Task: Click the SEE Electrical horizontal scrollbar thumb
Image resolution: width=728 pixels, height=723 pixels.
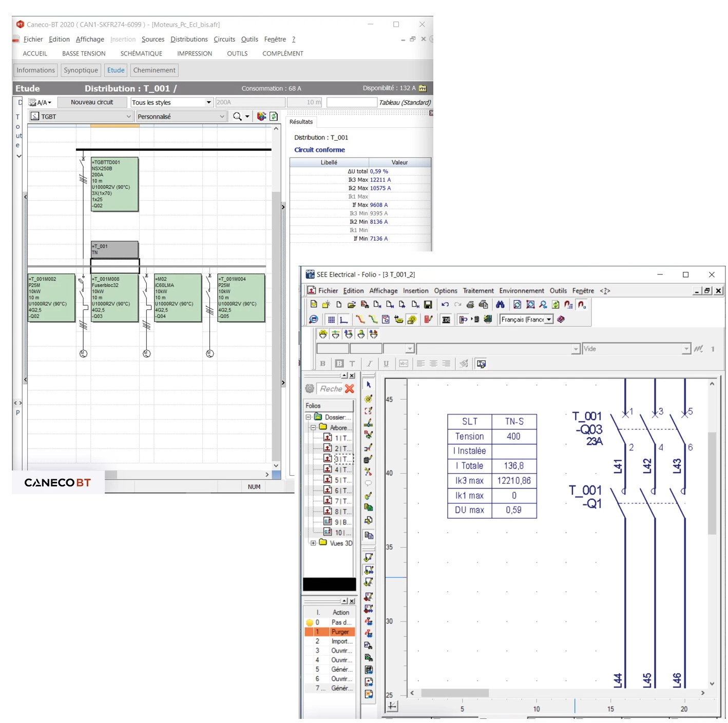Action: (x=455, y=693)
